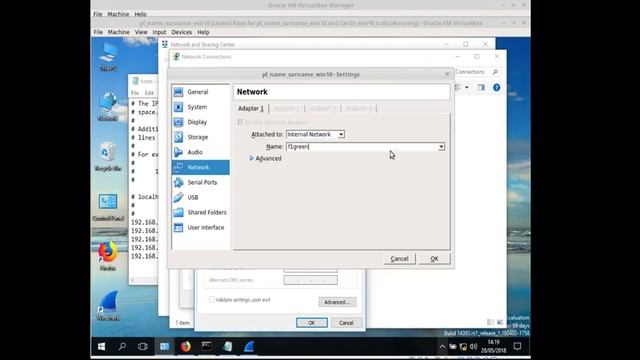Cancel the Settings dialog
Viewport: 640px width, 360px height.
(399, 259)
